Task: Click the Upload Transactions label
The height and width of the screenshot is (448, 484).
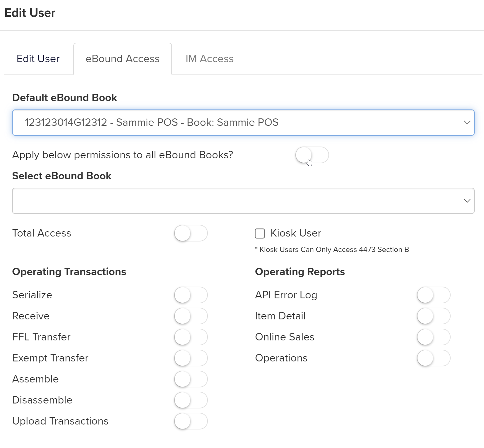Action: (x=60, y=421)
